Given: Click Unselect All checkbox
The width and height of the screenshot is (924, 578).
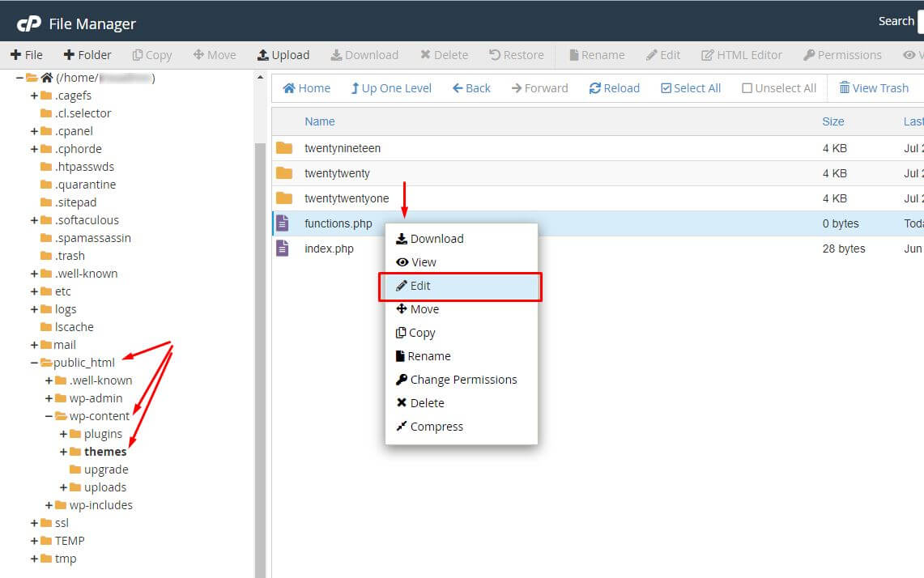Looking at the screenshot, I should click(779, 87).
